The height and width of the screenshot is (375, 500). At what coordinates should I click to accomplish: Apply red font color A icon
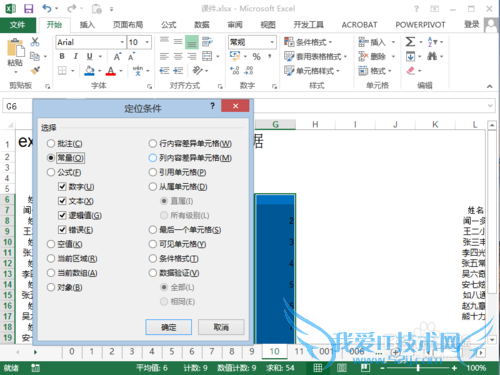point(111,70)
